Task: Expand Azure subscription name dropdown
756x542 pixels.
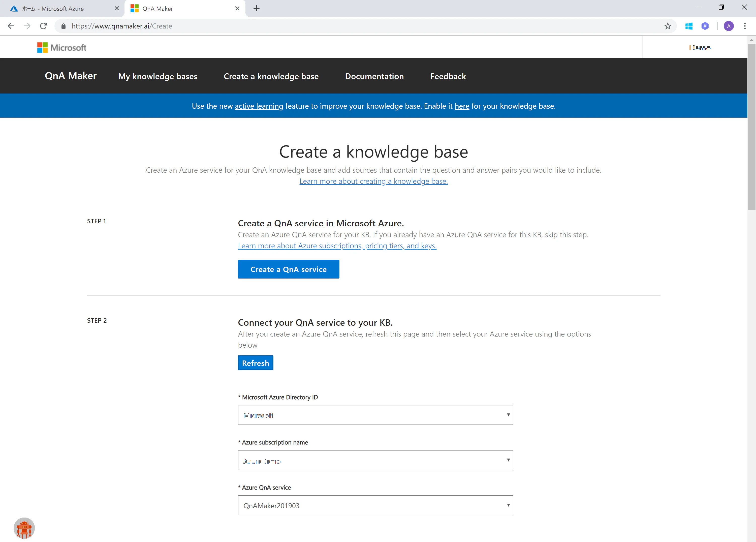Action: coord(375,460)
